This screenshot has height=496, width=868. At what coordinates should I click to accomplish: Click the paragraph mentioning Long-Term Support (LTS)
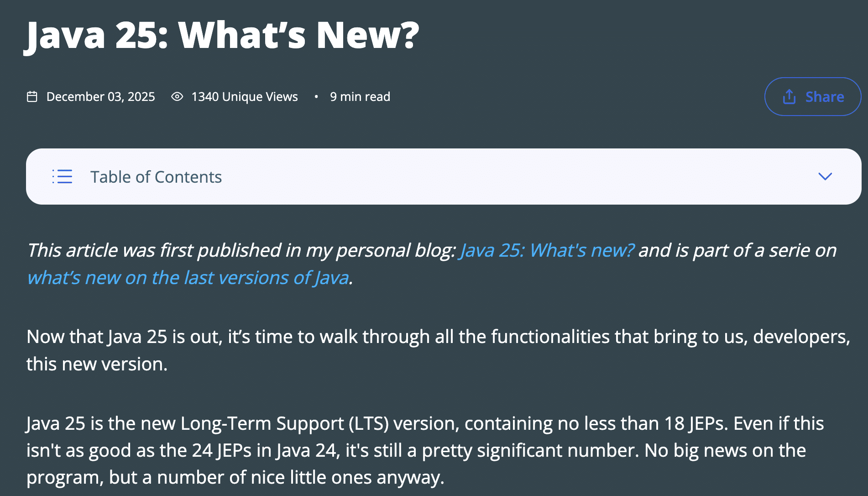[x=425, y=450]
